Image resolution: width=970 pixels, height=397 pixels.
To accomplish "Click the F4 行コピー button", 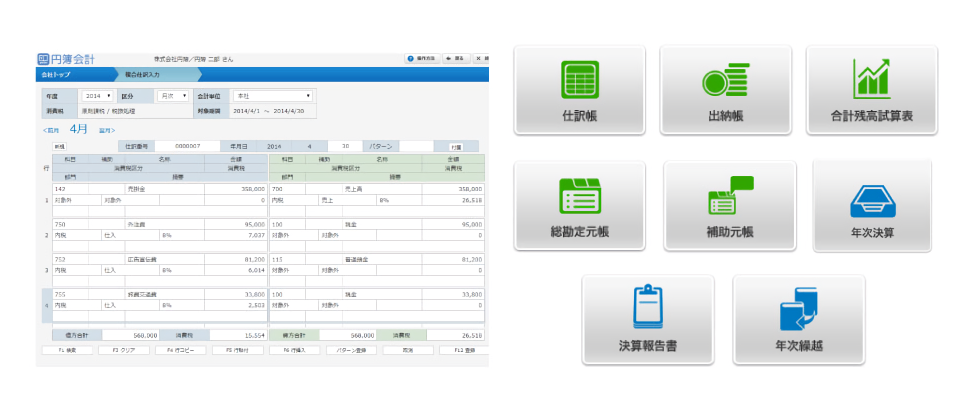I will (181, 350).
